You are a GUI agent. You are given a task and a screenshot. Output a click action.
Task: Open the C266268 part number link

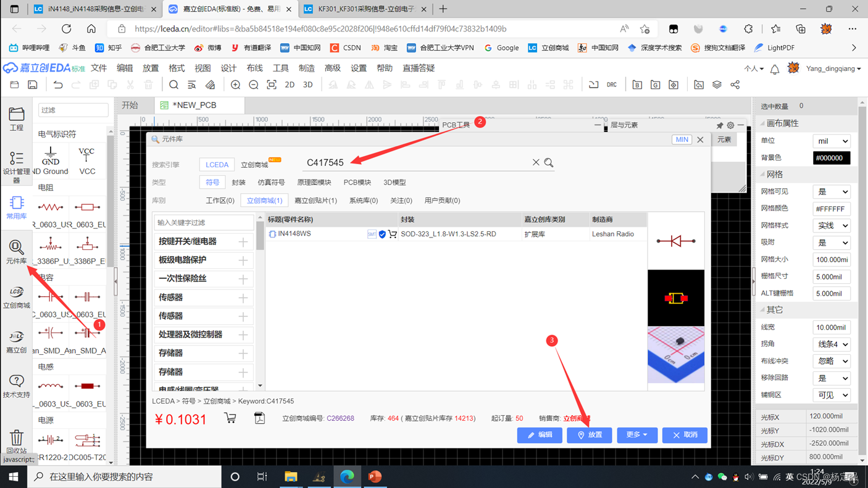(340, 418)
